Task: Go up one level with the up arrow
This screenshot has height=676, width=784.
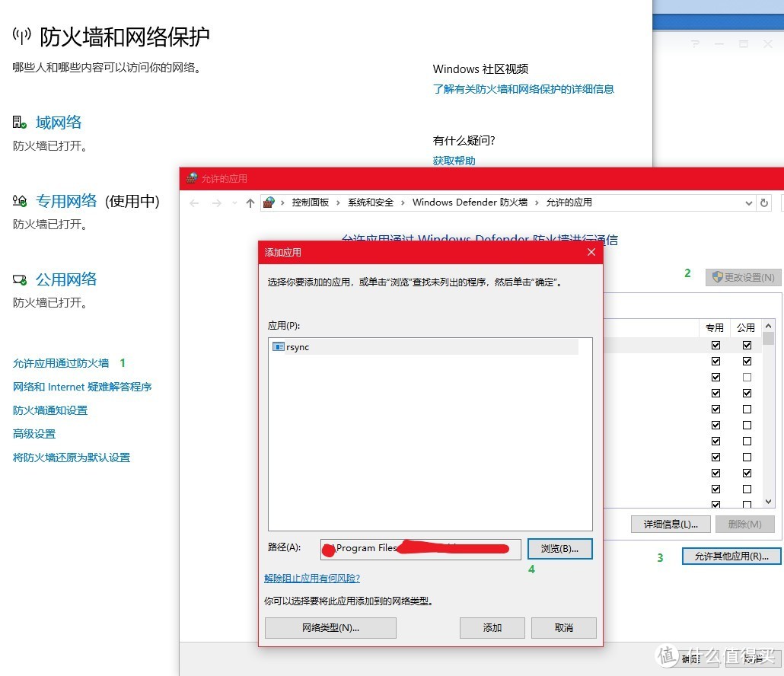Action: point(250,203)
